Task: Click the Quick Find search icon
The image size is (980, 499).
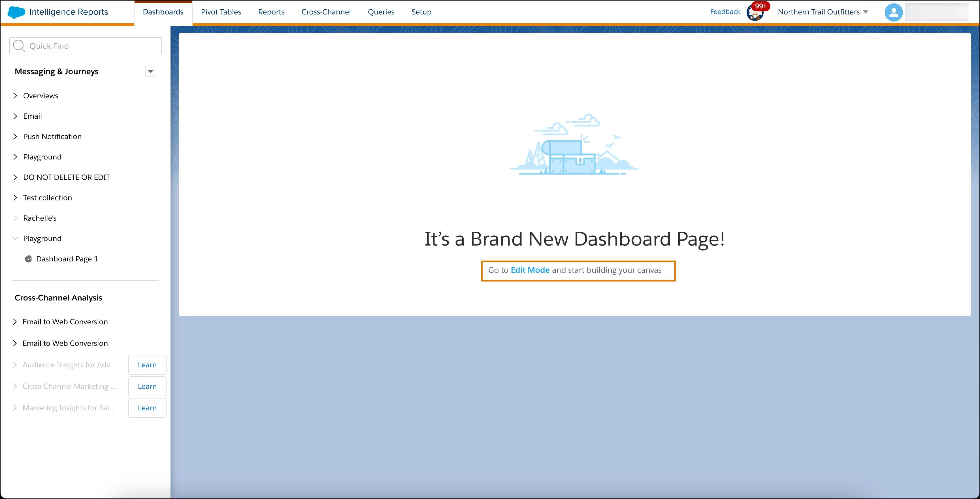Action: pyautogui.click(x=20, y=45)
